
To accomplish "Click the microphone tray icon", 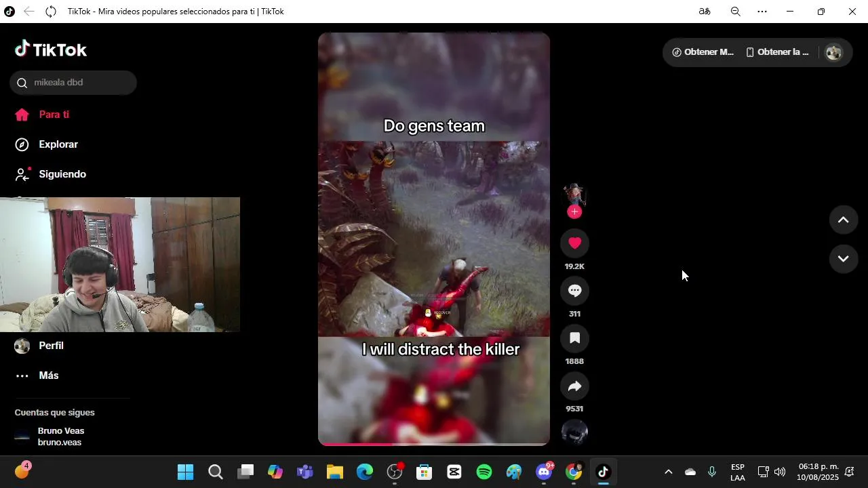I will tap(712, 472).
